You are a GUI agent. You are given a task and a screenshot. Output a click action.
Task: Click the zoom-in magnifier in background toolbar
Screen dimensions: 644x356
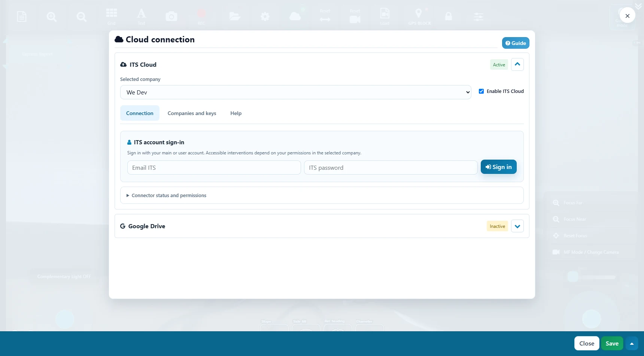[x=52, y=17]
